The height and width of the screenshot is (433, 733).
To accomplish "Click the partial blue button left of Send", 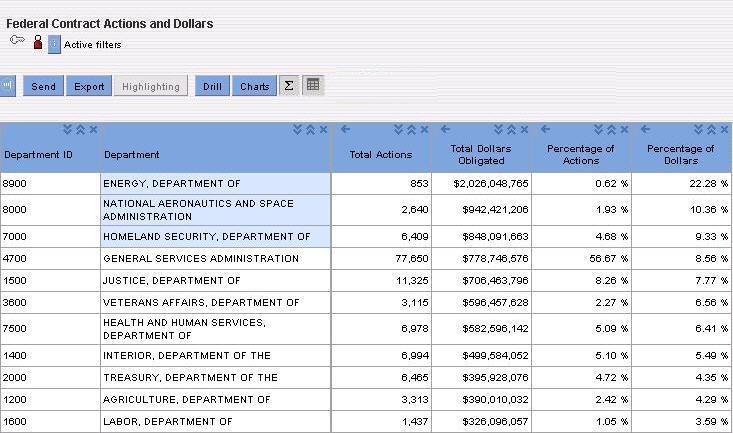I will click(7, 86).
